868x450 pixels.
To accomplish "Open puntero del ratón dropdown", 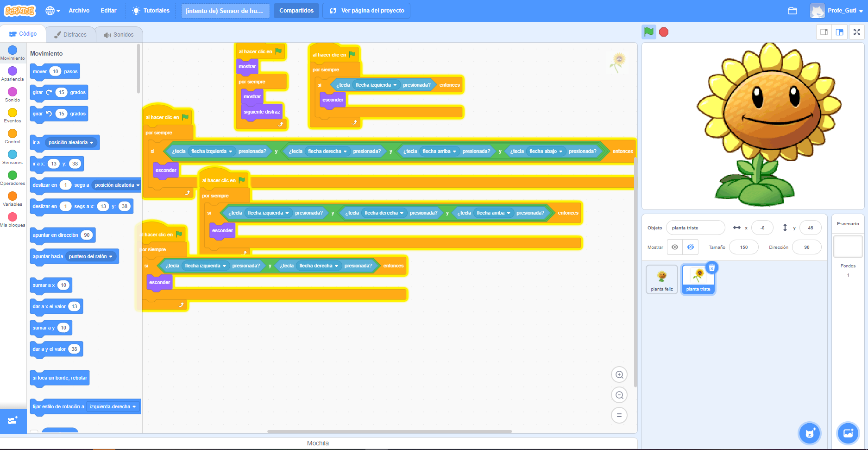I will tap(91, 256).
